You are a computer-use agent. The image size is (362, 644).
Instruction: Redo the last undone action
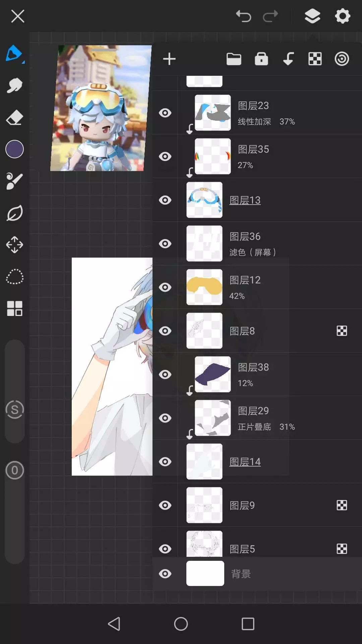click(270, 16)
